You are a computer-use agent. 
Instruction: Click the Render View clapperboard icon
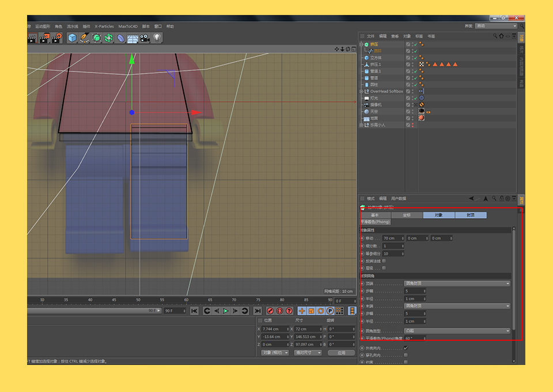pos(32,38)
